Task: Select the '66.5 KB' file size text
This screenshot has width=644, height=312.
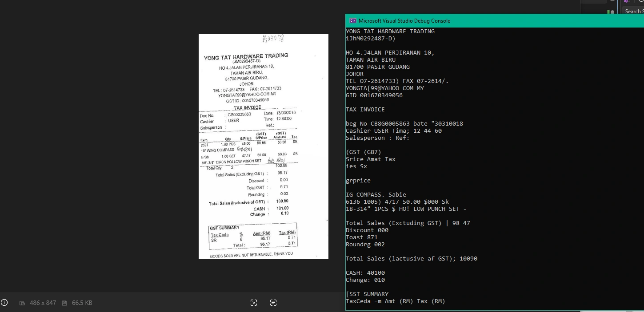Action: click(x=82, y=303)
